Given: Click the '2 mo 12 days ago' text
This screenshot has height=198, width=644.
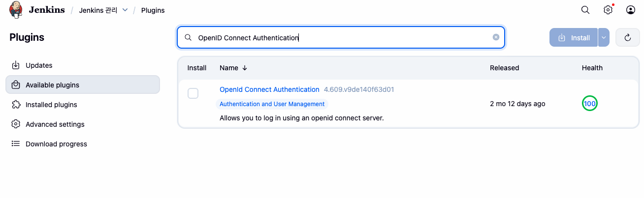Looking at the screenshot, I should point(517,104).
